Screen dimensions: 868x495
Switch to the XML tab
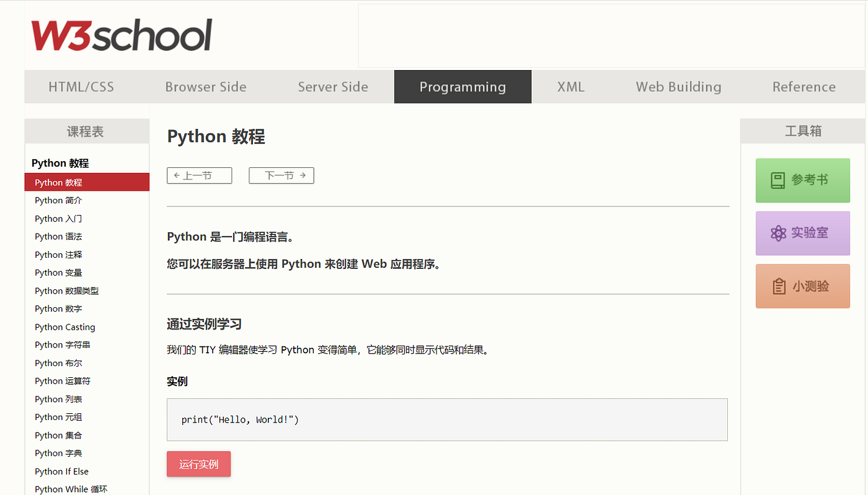click(x=570, y=87)
